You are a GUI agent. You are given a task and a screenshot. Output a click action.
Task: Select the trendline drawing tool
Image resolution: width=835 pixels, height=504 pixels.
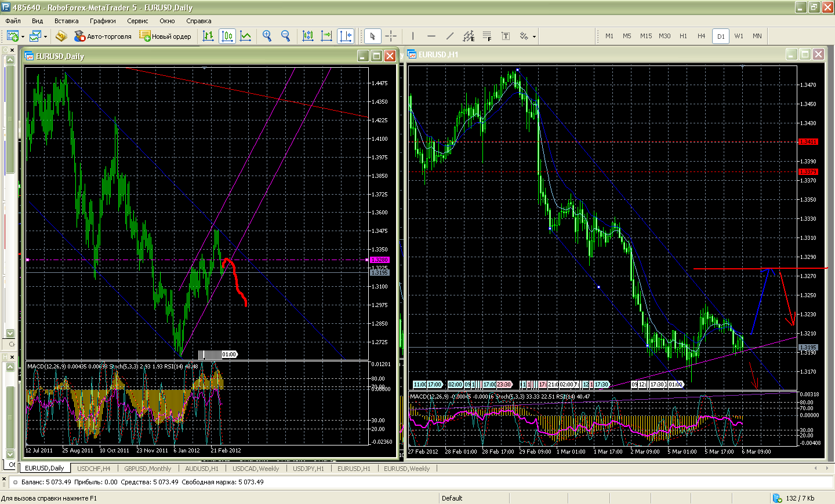pyautogui.click(x=450, y=36)
